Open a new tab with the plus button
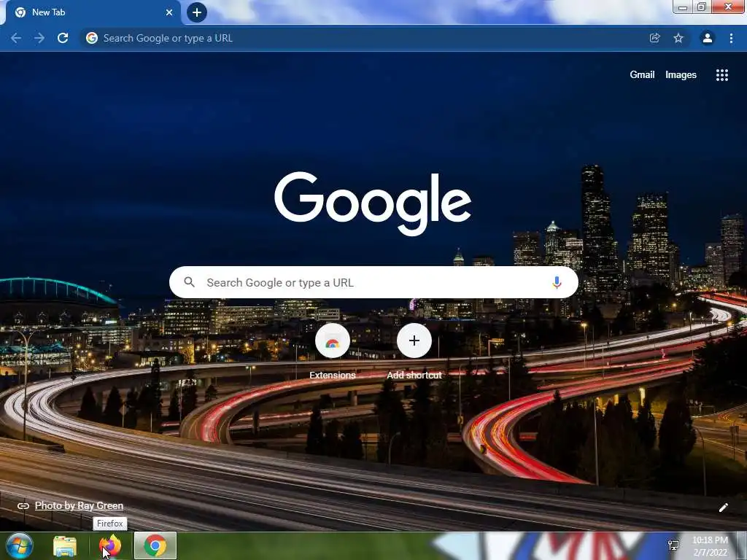Viewport: 747px width, 560px height. click(197, 12)
